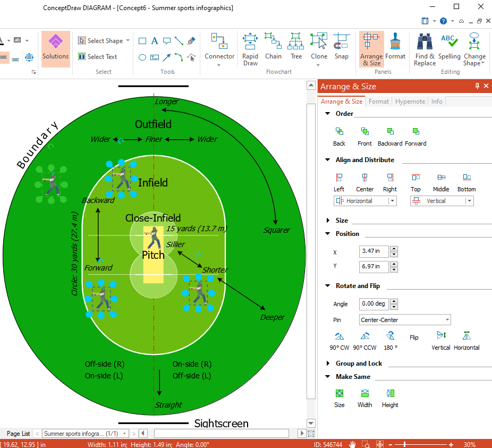Expand the Size section
This screenshot has height=448, width=492.
328,221
